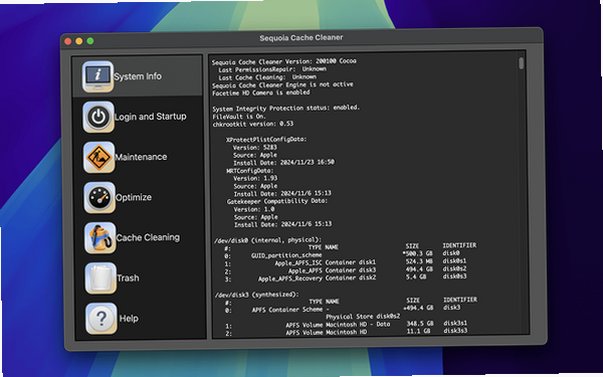Click the 'disk0s2' identifier
603x377 pixels.
pyautogui.click(x=455, y=269)
